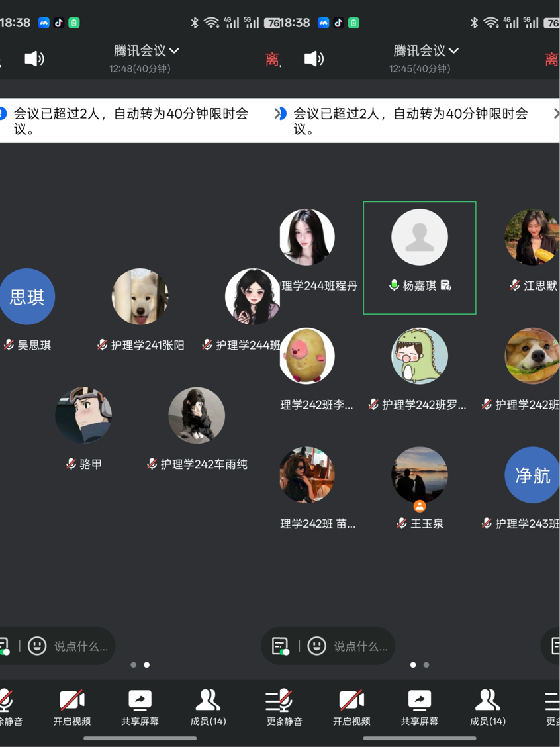Toggle 开启视频 in the left meeting toolbar
Image resolution: width=560 pixels, height=747 pixels.
[x=71, y=707]
